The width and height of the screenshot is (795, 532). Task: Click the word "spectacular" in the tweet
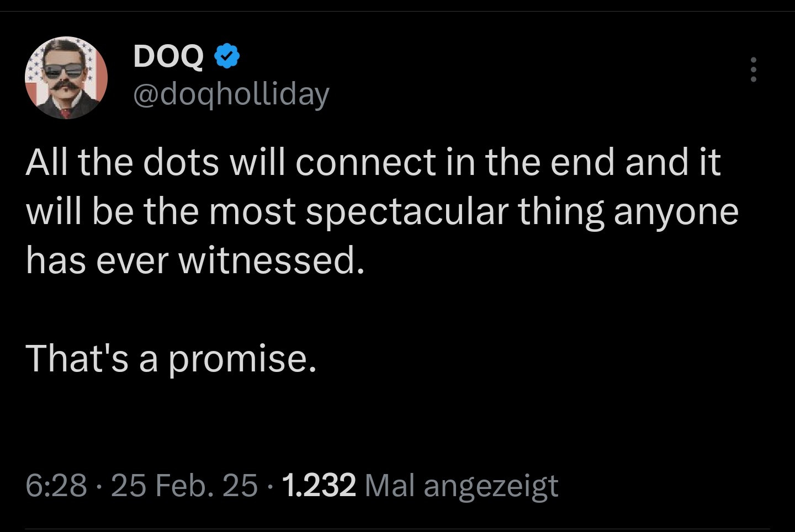pyautogui.click(x=406, y=213)
